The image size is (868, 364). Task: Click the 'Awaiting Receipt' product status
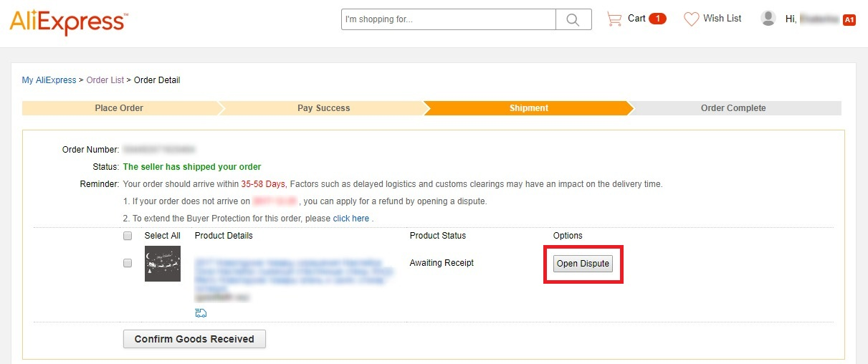(442, 263)
